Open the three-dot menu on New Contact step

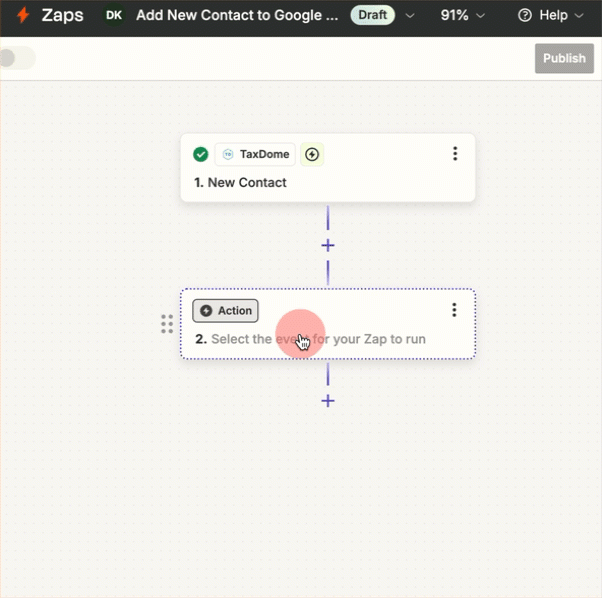pyautogui.click(x=455, y=154)
